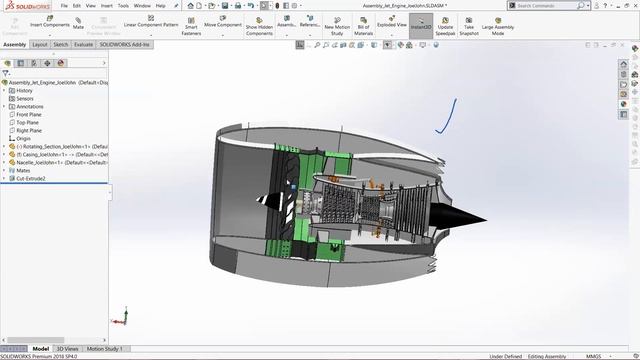
Task: Switch to the 3D Views bottom tab
Action: pyautogui.click(x=67, y=349)
